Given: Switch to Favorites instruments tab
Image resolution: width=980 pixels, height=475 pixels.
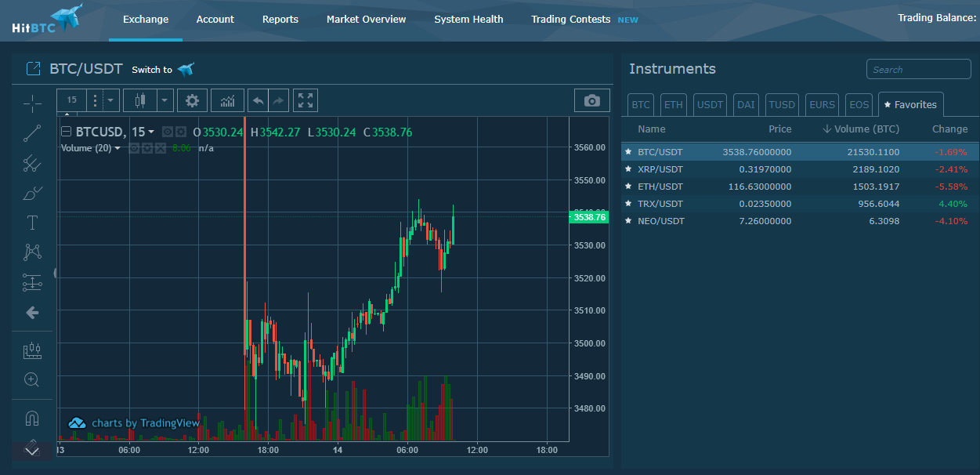Looking at the screenshot, I should coord(911,104).
